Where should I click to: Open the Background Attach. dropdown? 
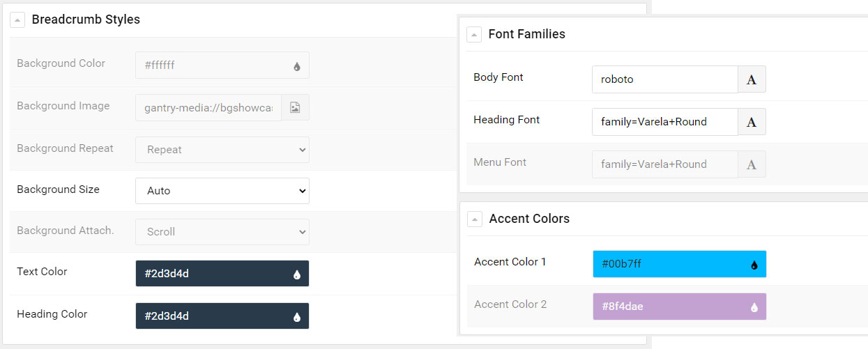point(222,232)
